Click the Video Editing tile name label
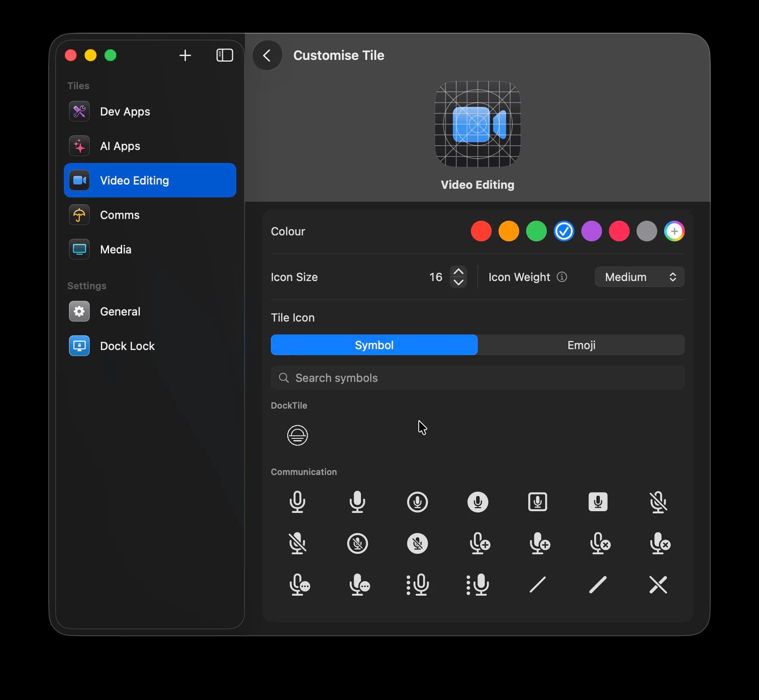The width and height of the screenshot is (759, 700). (478, 184)
